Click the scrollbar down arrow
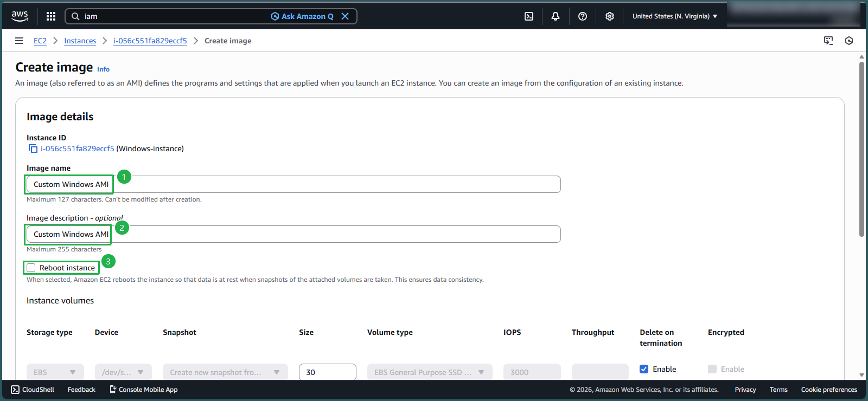This screenshot has width=868, height=401. (x=861, y=375)
